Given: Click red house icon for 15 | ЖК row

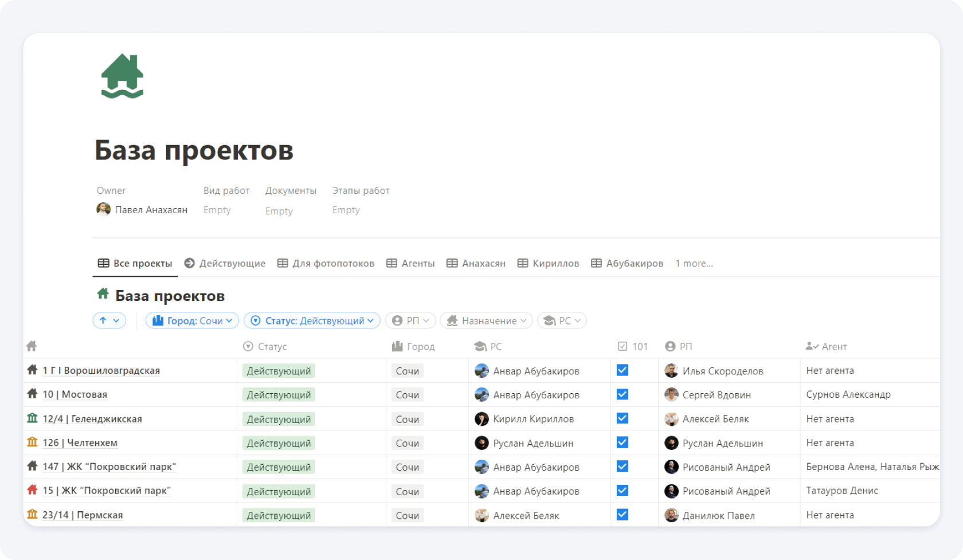Looking at the screenshot, I should point(32,490).
